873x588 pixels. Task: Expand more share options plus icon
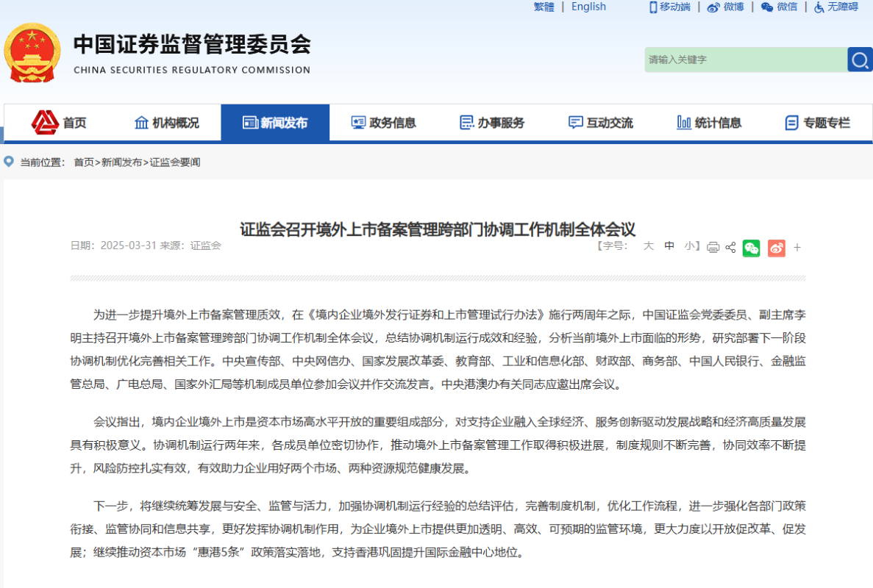(797, 248)
